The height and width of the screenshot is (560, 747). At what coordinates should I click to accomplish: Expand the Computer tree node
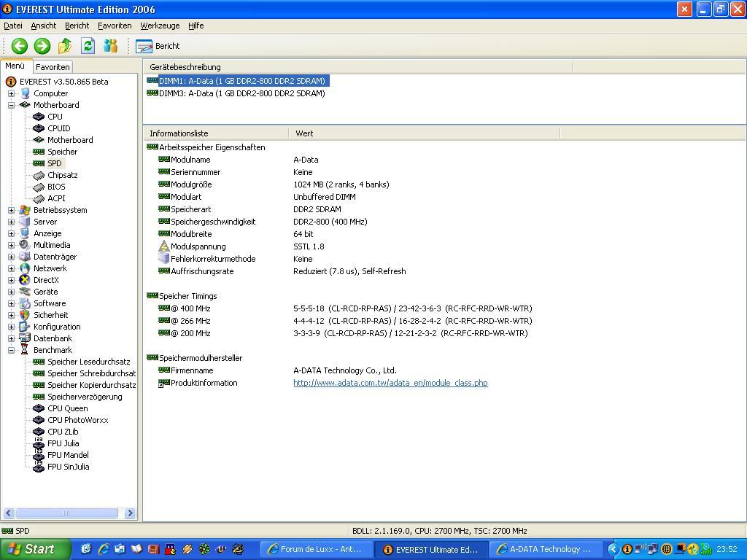[x=11, y=94]
